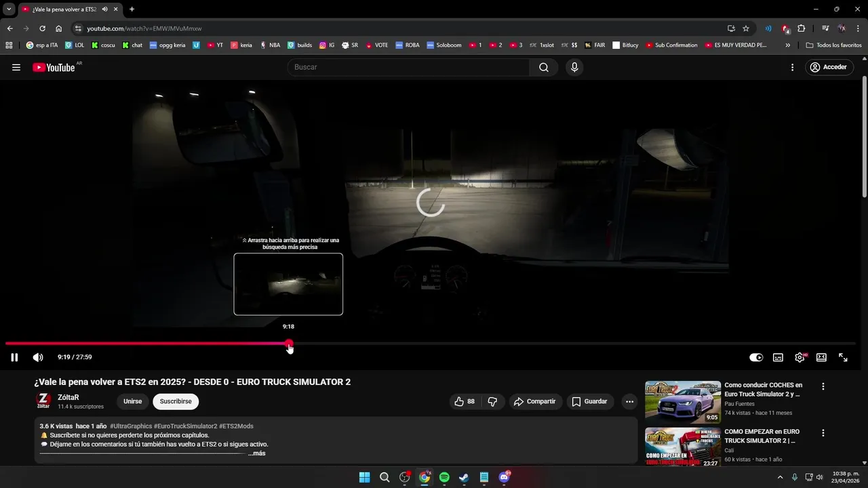
Task: Reload the page
Action: click(x=42, y=28)
